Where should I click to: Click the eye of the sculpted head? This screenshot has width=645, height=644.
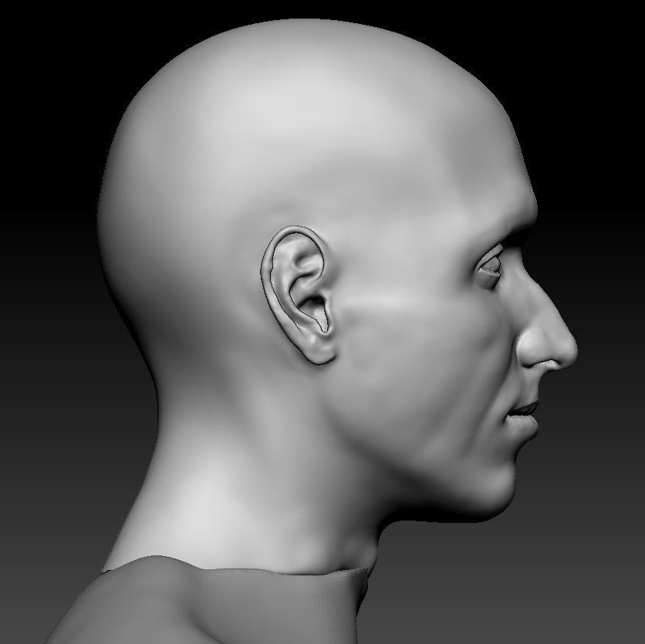[491, 265]
